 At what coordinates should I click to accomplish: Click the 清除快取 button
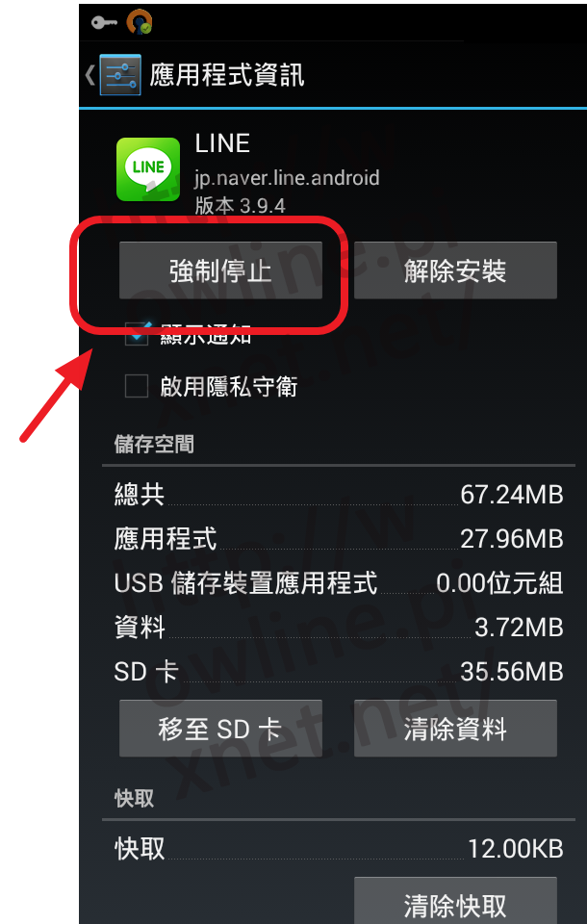[x=455, y=902]
